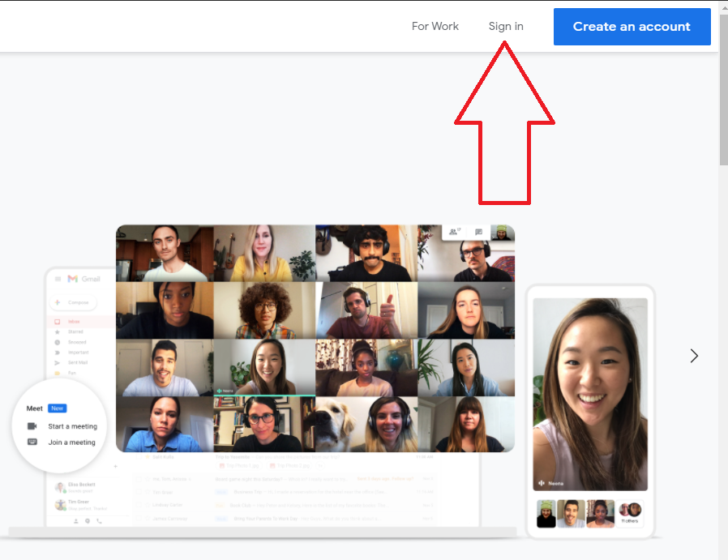Advance carousel with the right chevron
This screenshot has width=728, height=560.
click(x=693, y=356)
